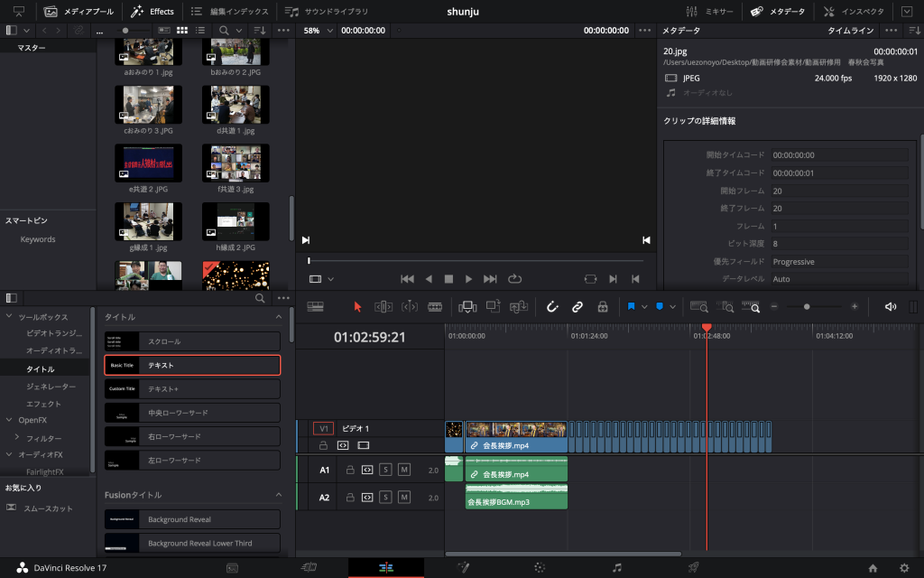Image resolution: width=924 pixels, height=578 pixels.
Task: Select the trim edit mode tool
Action: tap(383, 307)
